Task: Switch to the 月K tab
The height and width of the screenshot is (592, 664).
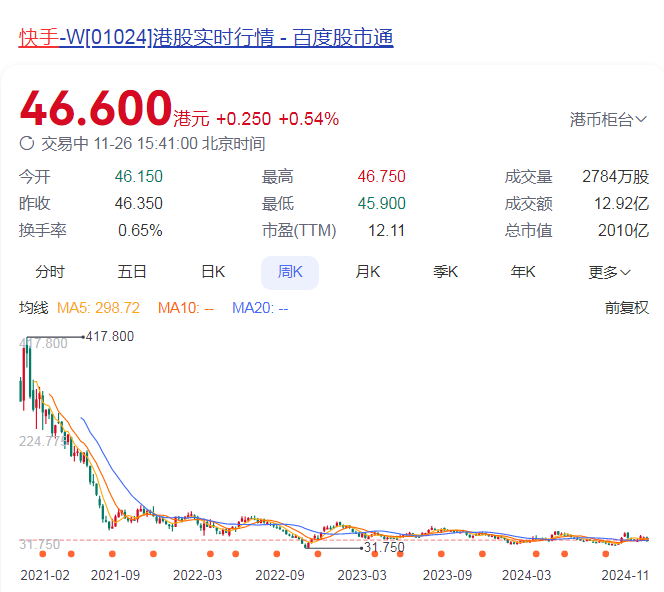Action: click(x=368, y=272)
